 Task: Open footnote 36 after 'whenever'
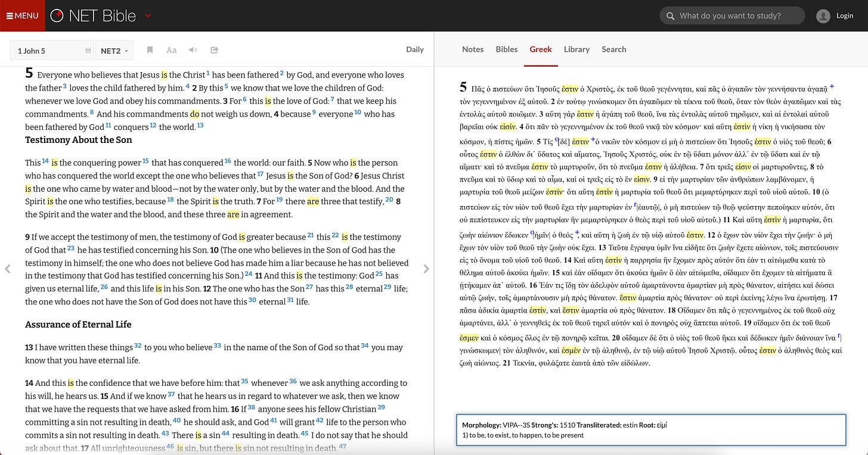pyautogui.click(x=293, y=381)
